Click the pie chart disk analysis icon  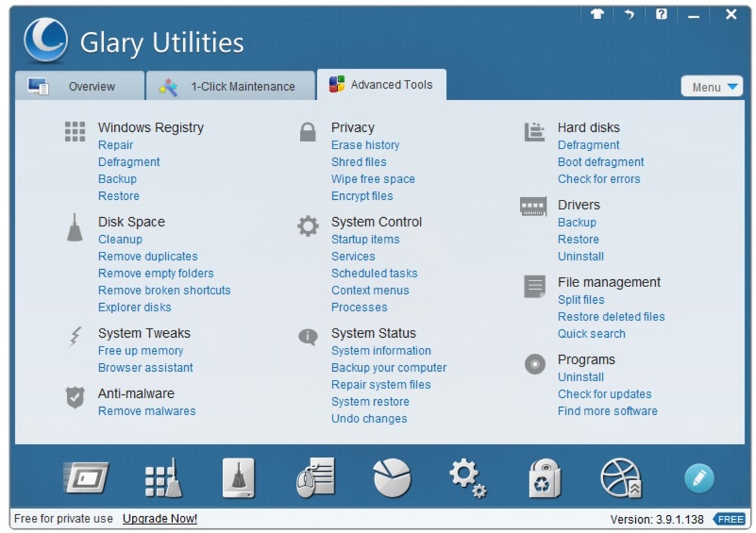(391, 478)
